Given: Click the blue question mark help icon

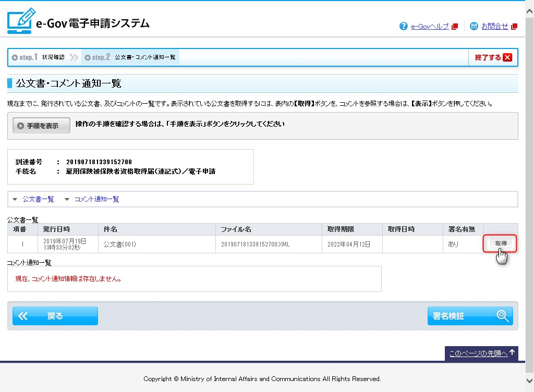Looking at the screenshot, I should click(x=403, y=26).
